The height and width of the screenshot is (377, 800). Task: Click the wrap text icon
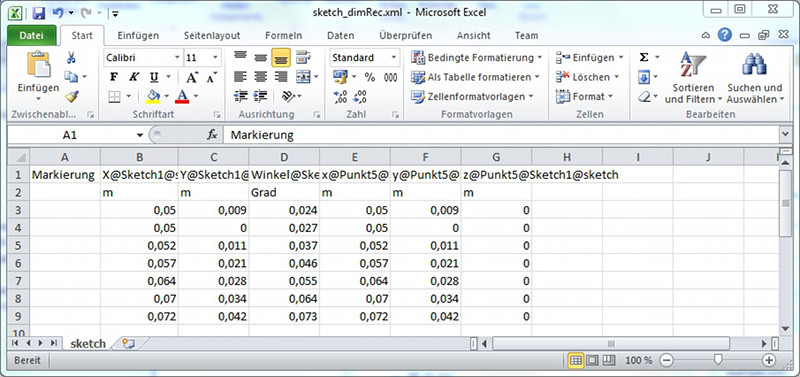click(x=303, y=58)
